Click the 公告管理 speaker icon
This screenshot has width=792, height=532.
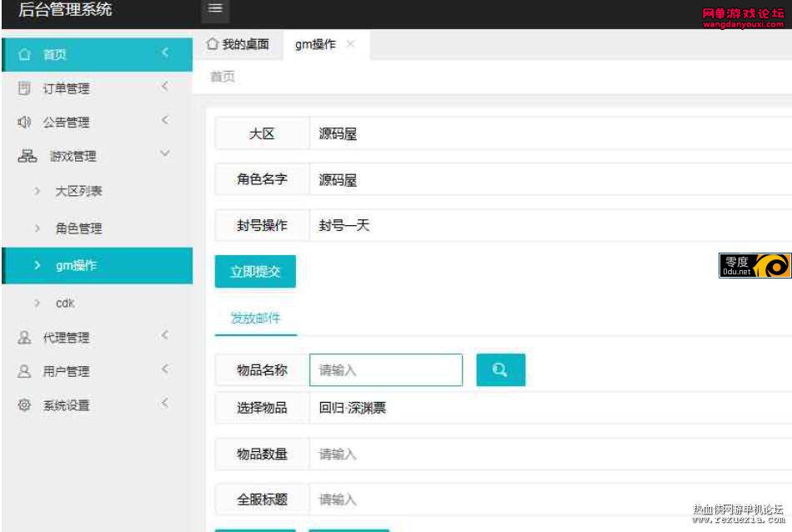(24, 122)
